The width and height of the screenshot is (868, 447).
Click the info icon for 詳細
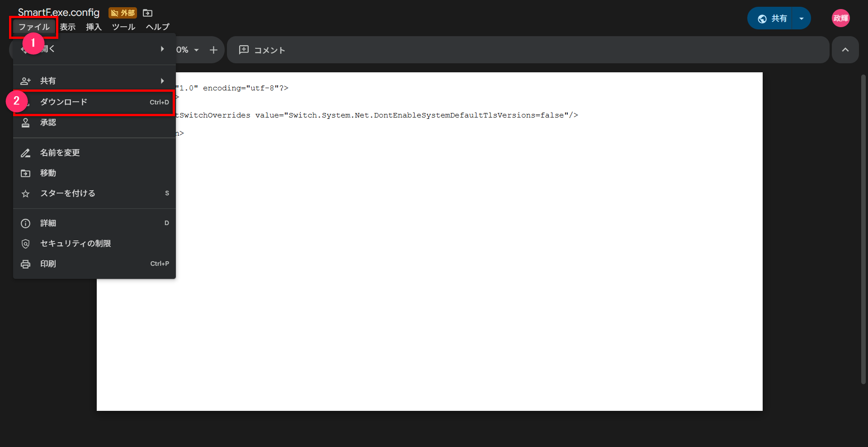(26, 224)
